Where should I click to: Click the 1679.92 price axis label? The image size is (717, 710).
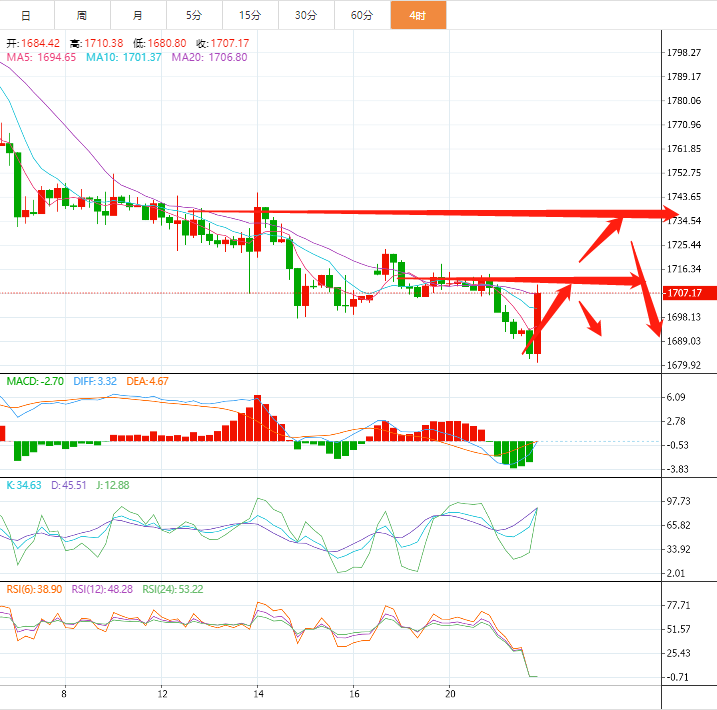[684, 365]
